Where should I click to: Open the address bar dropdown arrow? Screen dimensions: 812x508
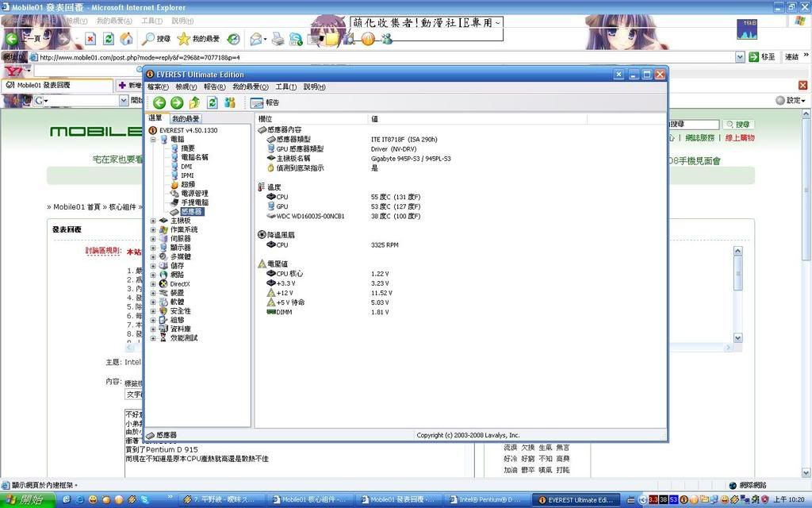coord(740,57)
